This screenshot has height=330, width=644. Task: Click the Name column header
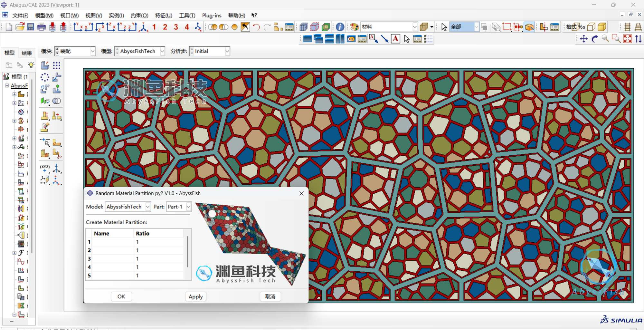pos(113,233)
